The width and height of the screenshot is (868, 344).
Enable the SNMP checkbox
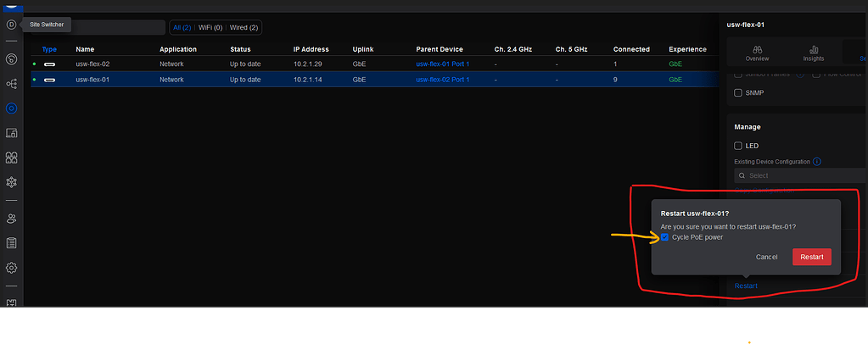pos(738,93)
